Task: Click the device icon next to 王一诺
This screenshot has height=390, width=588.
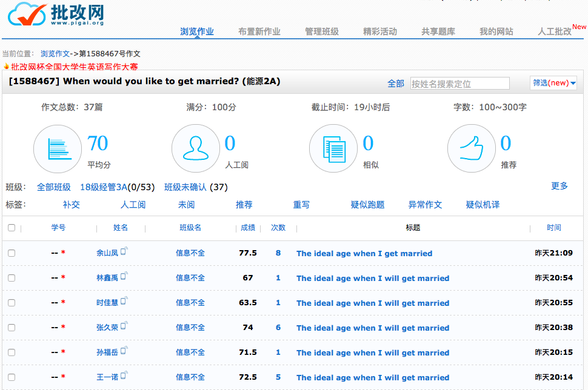Action: coord(124,375)
